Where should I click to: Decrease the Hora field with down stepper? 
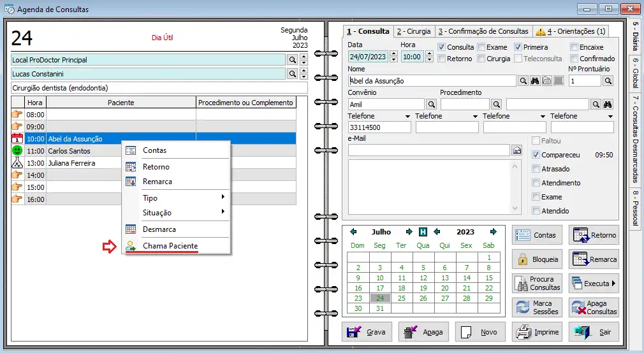429,59
